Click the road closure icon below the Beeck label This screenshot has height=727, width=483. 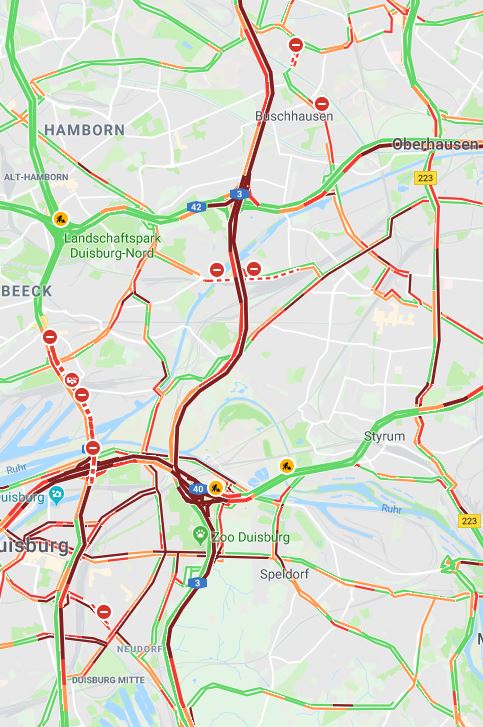[50, 337]
